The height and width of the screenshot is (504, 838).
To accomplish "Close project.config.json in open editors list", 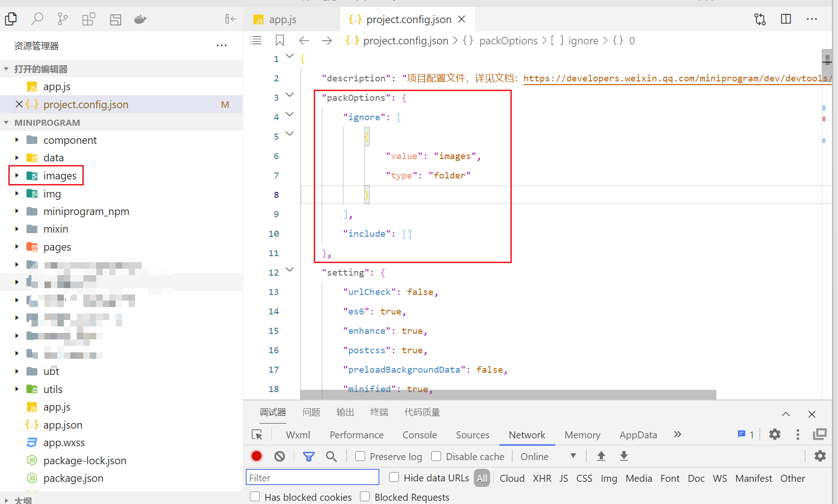I will tap(19, 104).
